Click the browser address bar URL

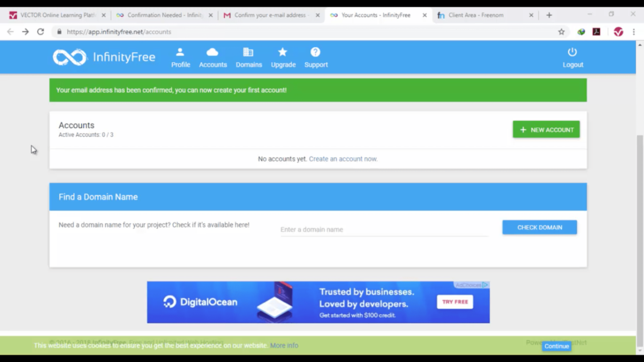(x=119, y=31)
